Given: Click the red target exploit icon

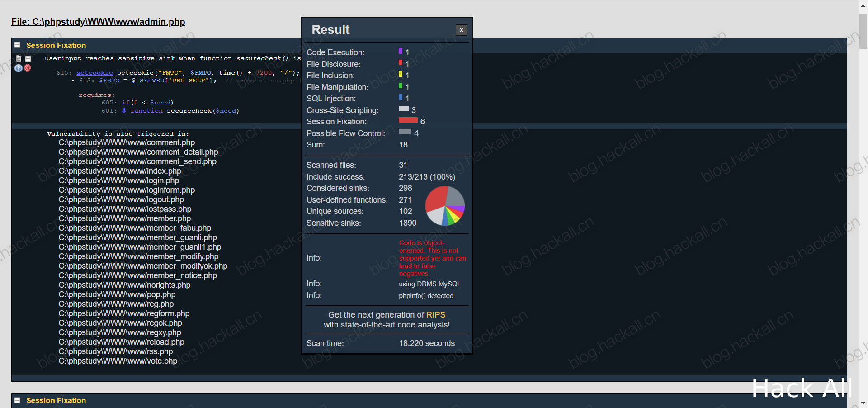Looking at the screenshot, I should [x=28, y=68].
